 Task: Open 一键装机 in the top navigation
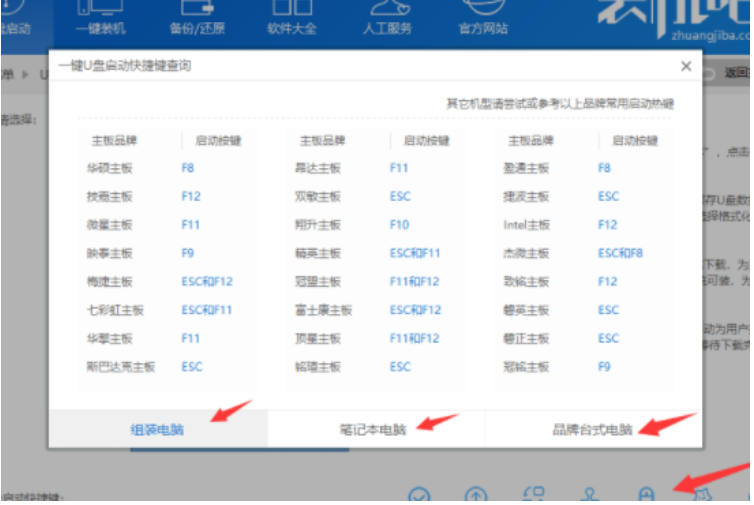101,19
